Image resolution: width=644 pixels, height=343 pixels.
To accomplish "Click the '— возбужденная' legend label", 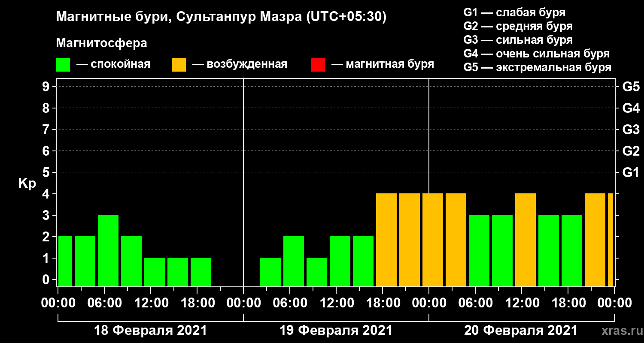I will click(240, 64).
